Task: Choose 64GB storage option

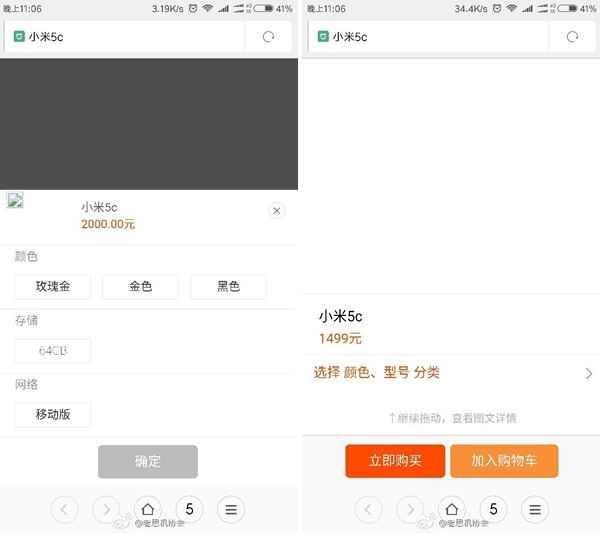Action: tap(53, 351)
